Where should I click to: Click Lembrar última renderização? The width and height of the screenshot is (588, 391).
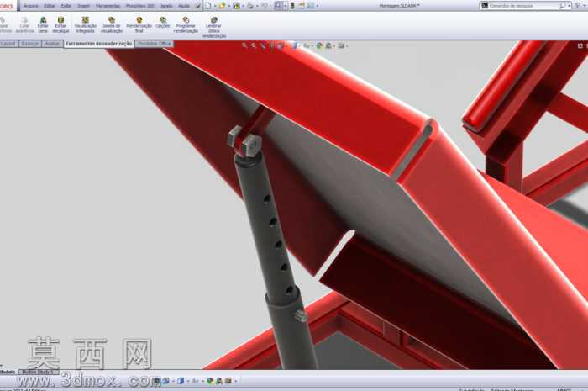point(213,28)
